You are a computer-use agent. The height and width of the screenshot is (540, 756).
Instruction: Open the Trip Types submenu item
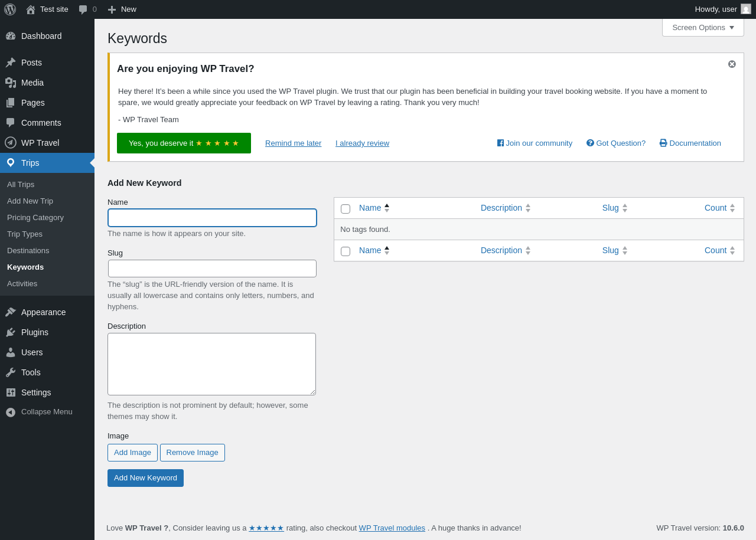25,234
